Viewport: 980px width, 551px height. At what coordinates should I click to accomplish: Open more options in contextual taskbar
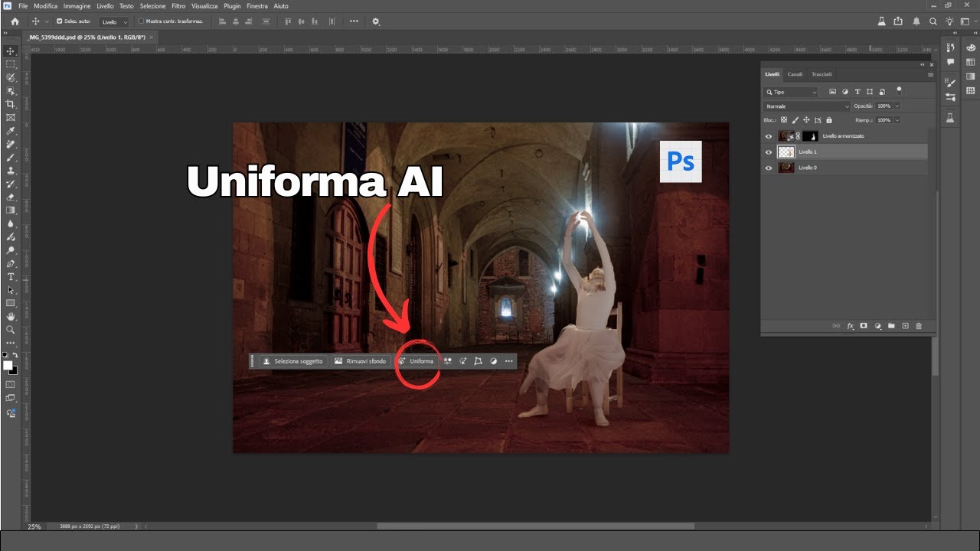point(508,361)
